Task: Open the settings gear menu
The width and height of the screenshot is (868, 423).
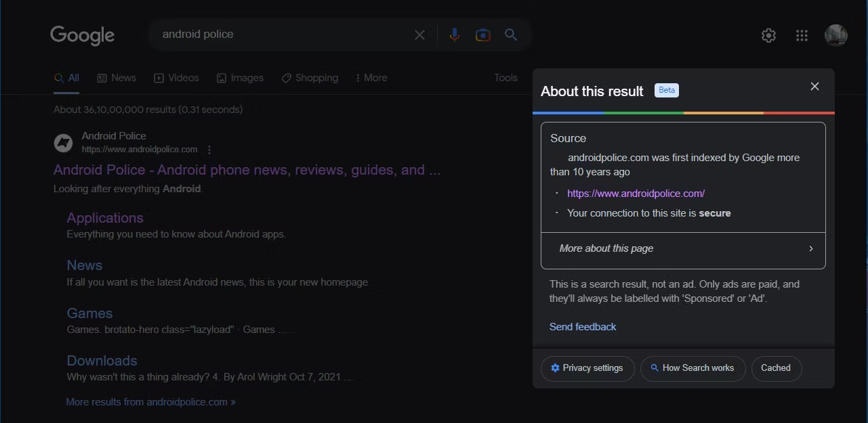Action: tap(768, 36)
